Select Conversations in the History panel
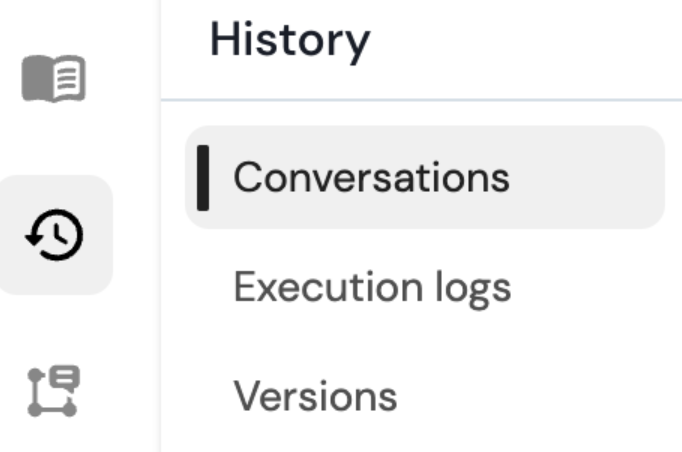The height and width of the screenshot is (452, 682). [371, 178]
